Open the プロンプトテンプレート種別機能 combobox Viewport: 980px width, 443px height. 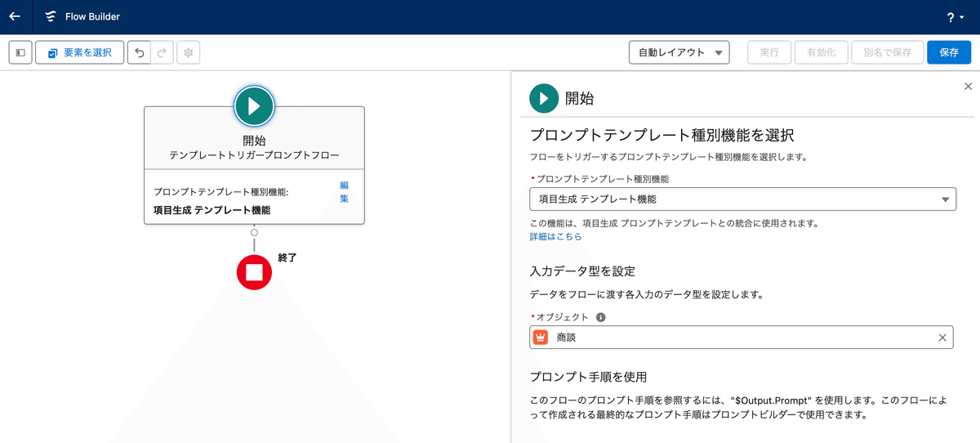(742, 199)
